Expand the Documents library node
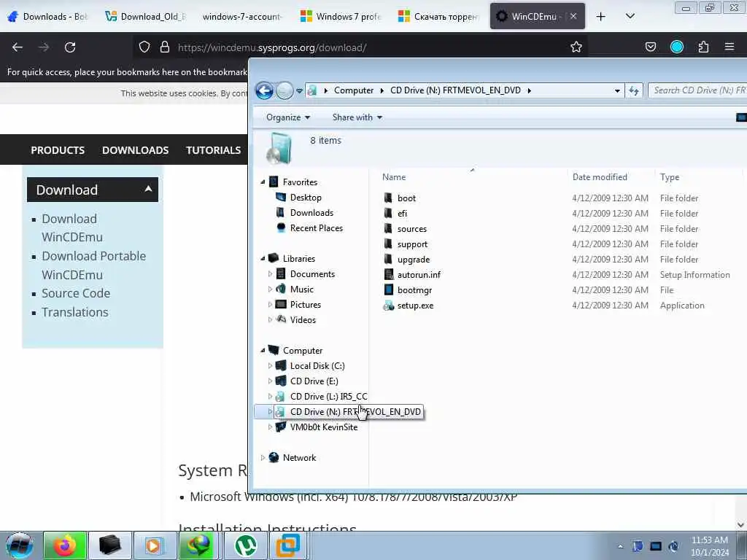The image size is (747, 560). pyautogui.click(x=270, y=274)
